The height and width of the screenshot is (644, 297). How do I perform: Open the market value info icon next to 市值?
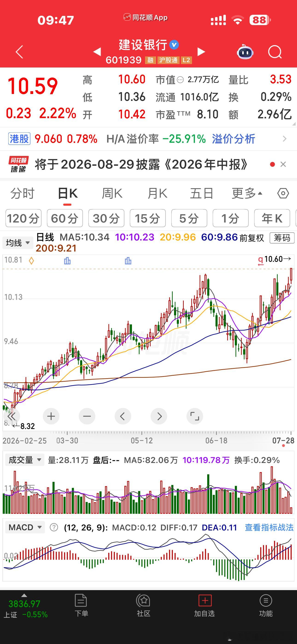180,80
